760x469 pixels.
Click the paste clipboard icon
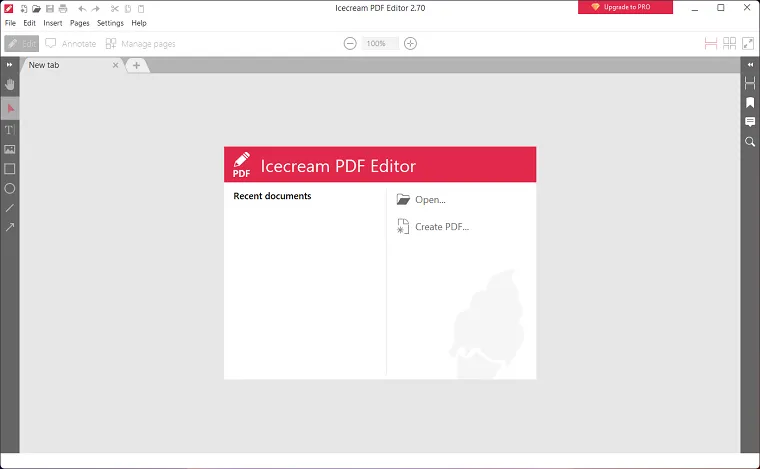pyautogui.click(x=141, y=8)
